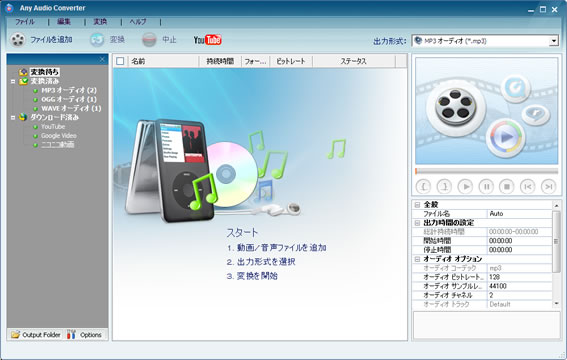This screenshot has height=360, width=567.
Task: Set start mark with left bracket button
Action: pyautogui.click(x=423, y=187)
